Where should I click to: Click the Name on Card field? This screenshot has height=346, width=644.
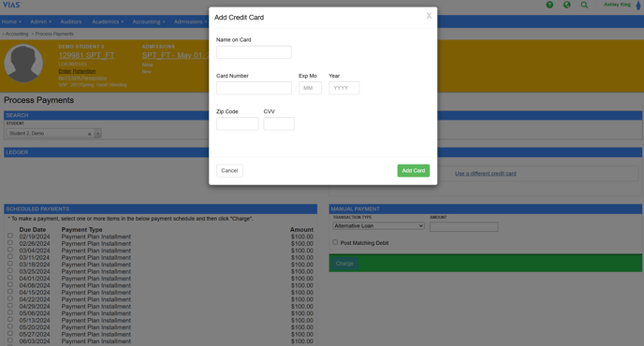coord(254,52)
